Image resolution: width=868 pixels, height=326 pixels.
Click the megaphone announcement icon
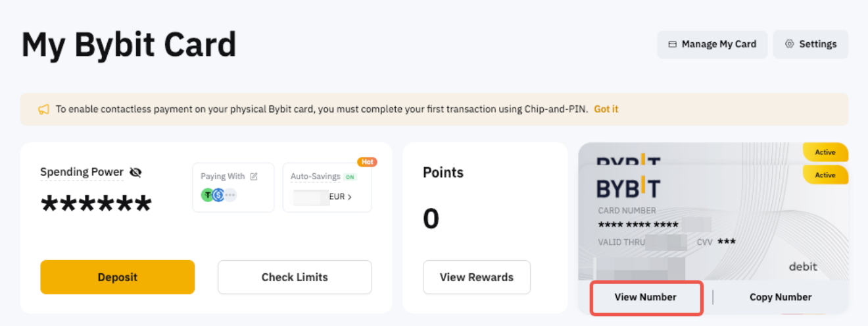43,109
